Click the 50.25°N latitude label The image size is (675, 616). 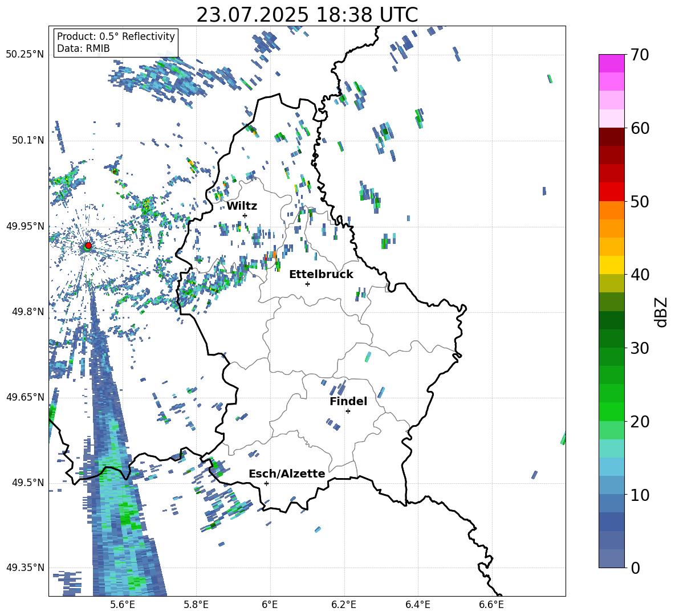[25, 55]
